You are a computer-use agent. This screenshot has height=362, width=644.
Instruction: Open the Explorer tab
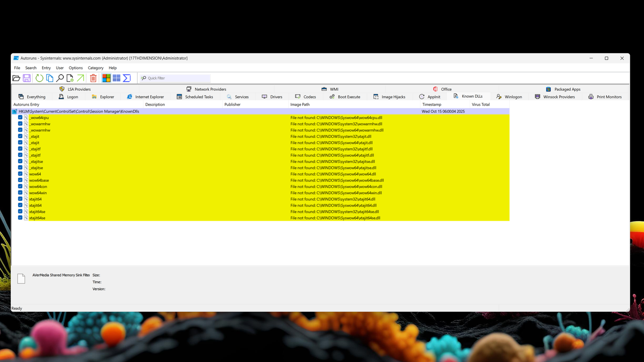coord(103,97)
